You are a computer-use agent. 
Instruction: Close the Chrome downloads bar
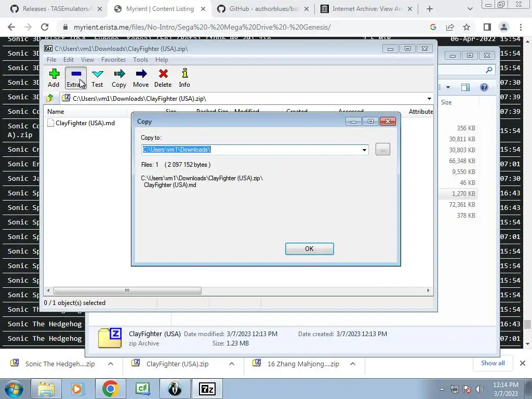(523, 363)
